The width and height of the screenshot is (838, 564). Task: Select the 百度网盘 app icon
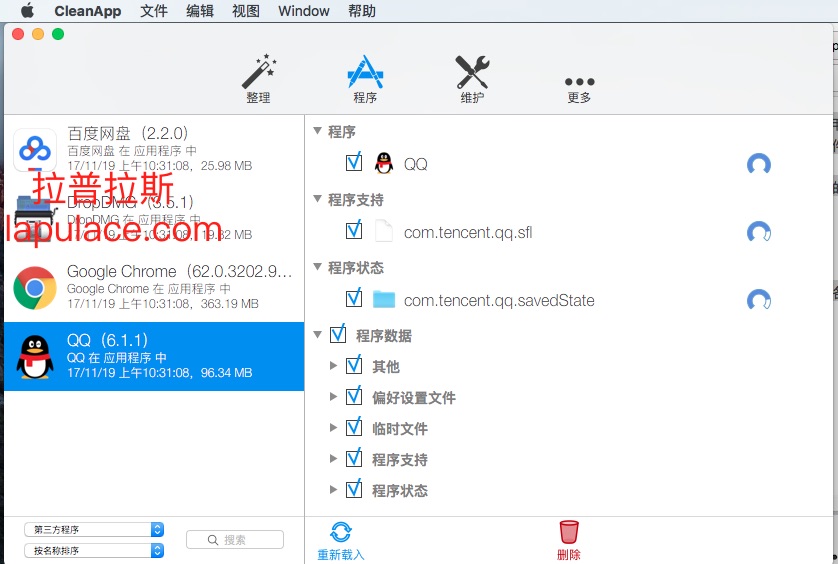pos(35,149)
